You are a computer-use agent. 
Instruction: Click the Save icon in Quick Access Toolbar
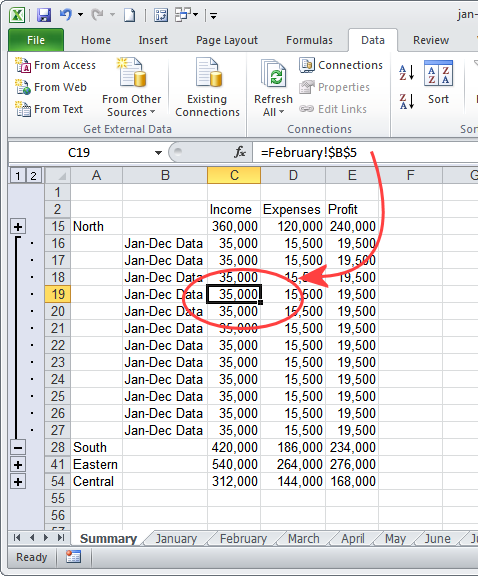click(44, 15)
